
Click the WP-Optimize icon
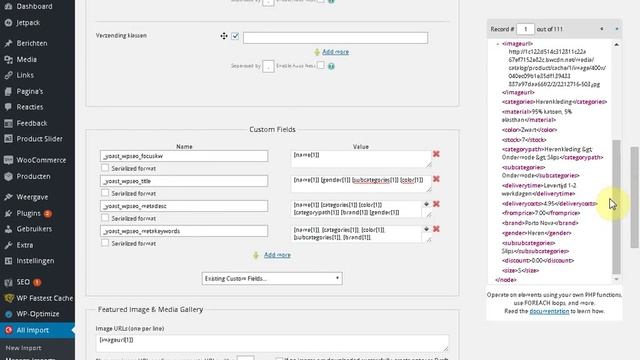pyautogui.click(x=8, y=314)
